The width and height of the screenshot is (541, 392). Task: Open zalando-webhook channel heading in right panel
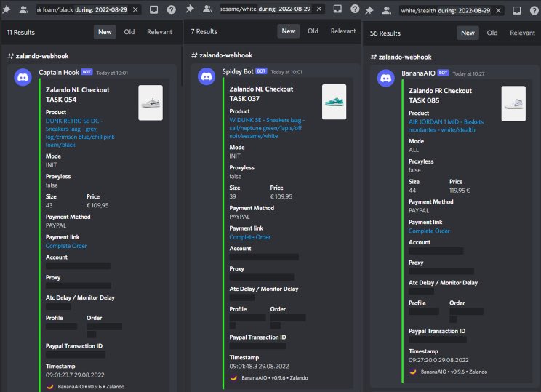click(401, 57)
